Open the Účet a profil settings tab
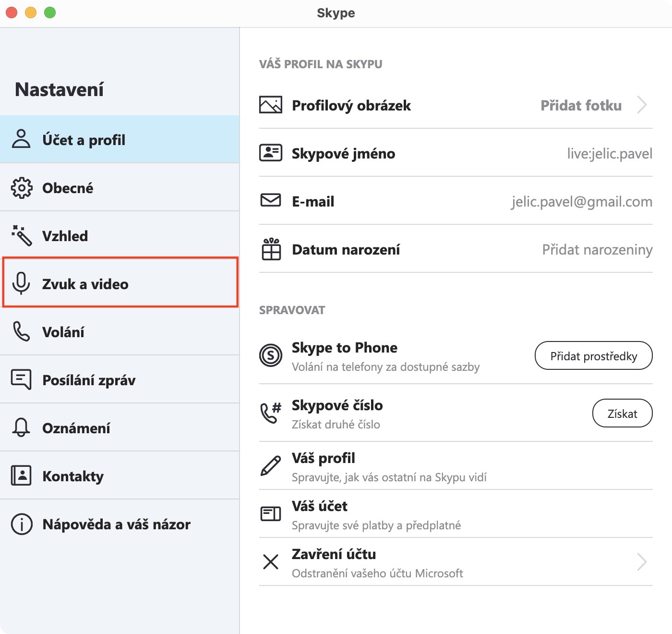Image resolution: width=672 pixels, height=634 pixels. 84,140
